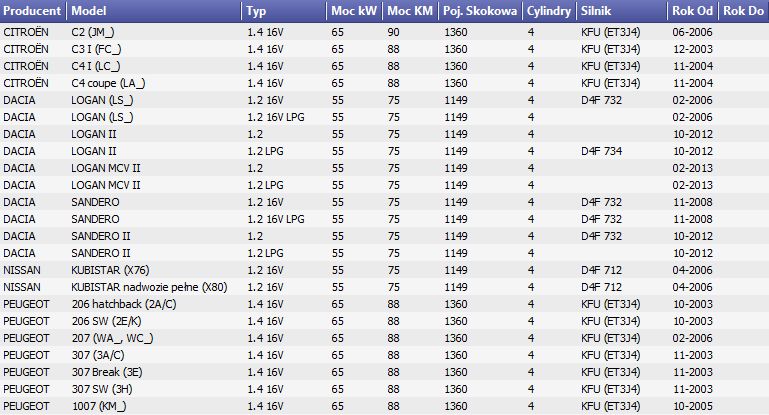Select the PEUGEOT 206 hatchback (2A/C) row
The height and width of the screenshot is (415, 769).
384,304
